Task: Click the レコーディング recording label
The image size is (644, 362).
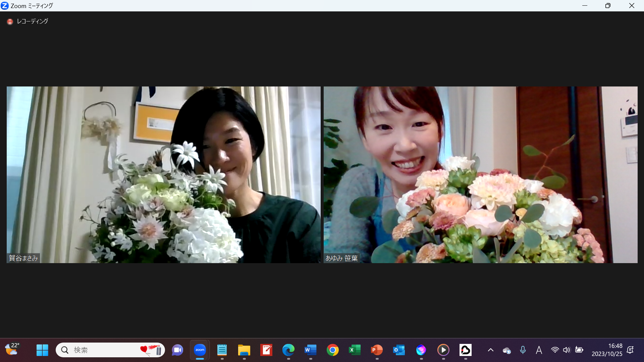Action: tap(32, 21)
